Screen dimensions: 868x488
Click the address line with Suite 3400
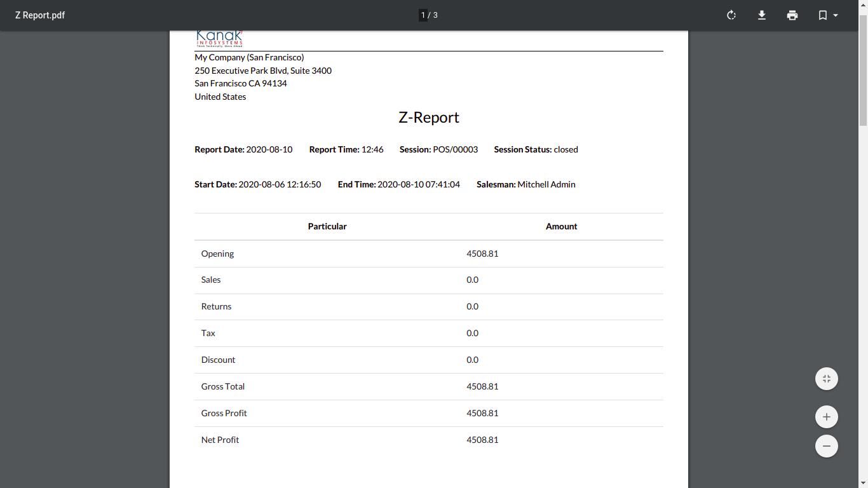click(x=263, y=71)
